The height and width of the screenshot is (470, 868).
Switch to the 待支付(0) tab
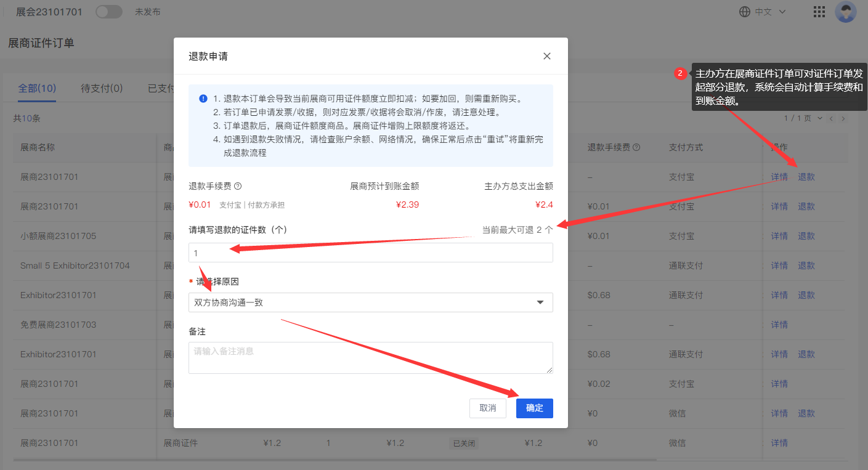tap(100, 88)
